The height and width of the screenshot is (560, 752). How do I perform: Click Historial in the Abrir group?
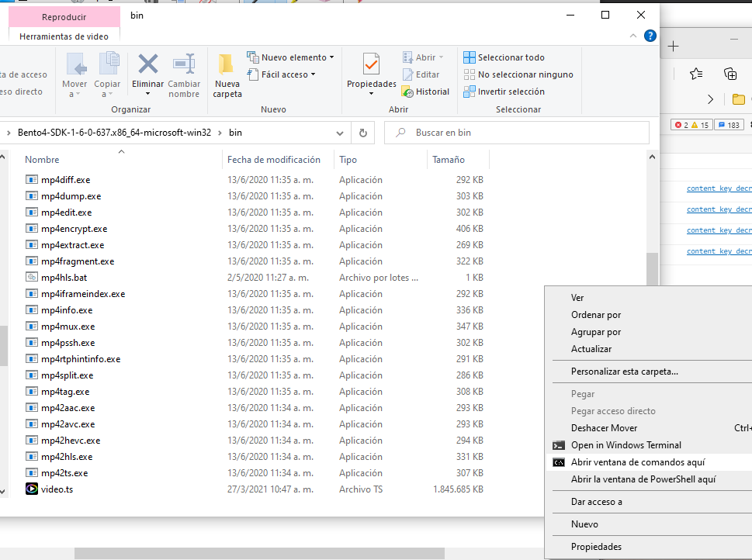coord(425,92)
